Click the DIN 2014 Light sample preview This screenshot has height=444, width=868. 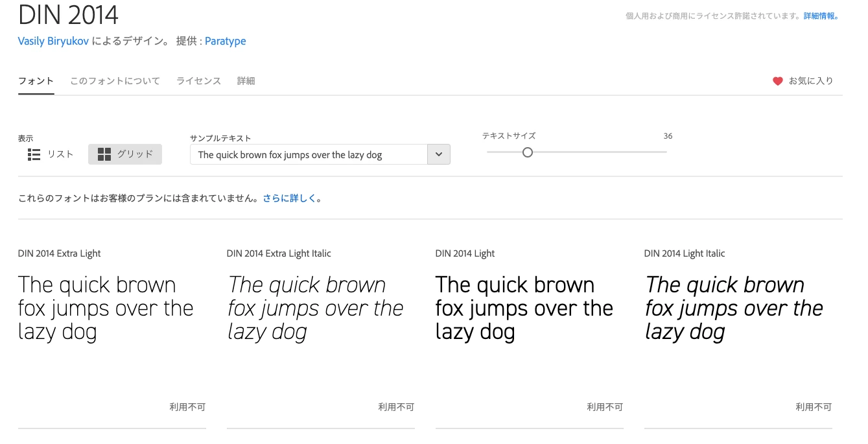point(524,308)
